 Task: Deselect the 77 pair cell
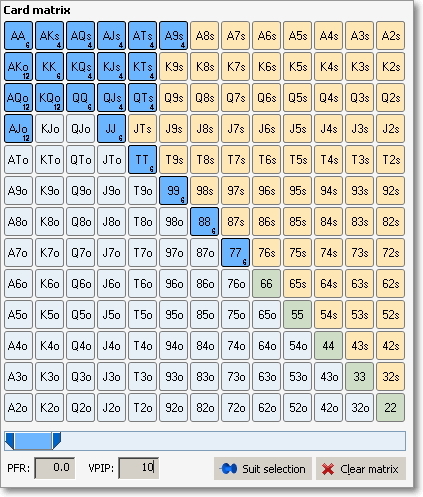pos(235,253)
